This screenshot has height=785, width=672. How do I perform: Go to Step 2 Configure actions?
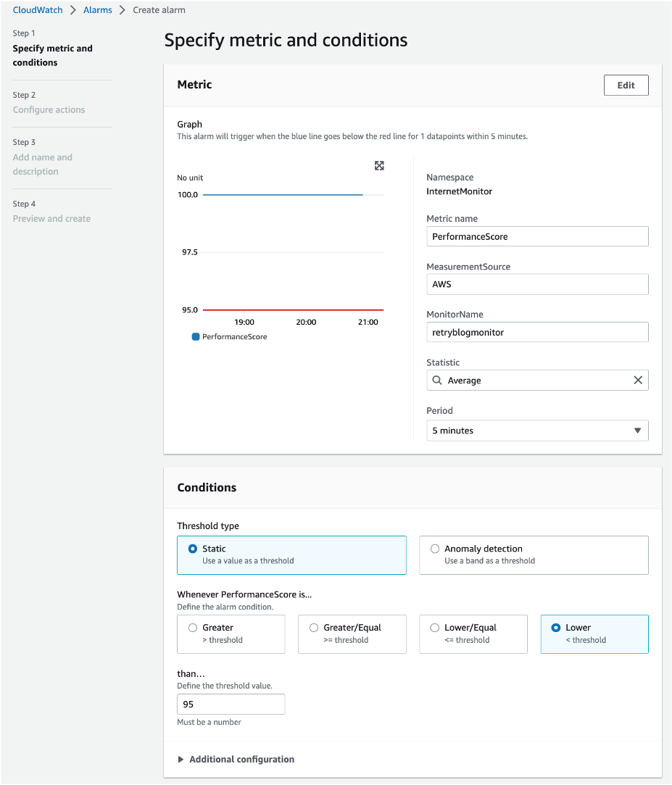[49, 109]
